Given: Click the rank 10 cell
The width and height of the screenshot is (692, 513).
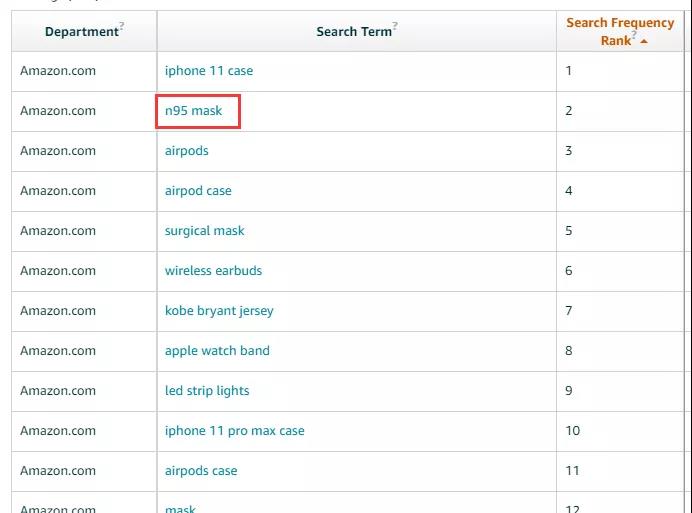Looking at the screenshot, I should 573,431.
